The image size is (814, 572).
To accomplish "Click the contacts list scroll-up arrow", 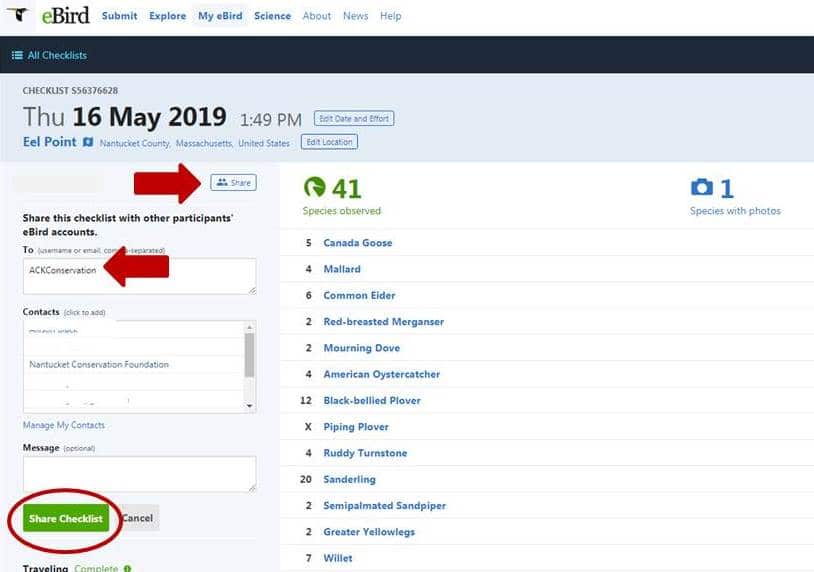I will coord(249,327).
